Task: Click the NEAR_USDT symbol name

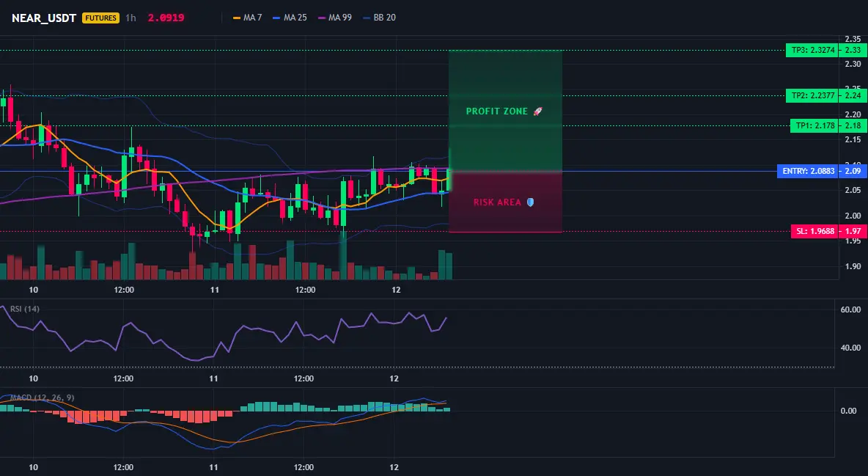Action: (x=44, y=18)
